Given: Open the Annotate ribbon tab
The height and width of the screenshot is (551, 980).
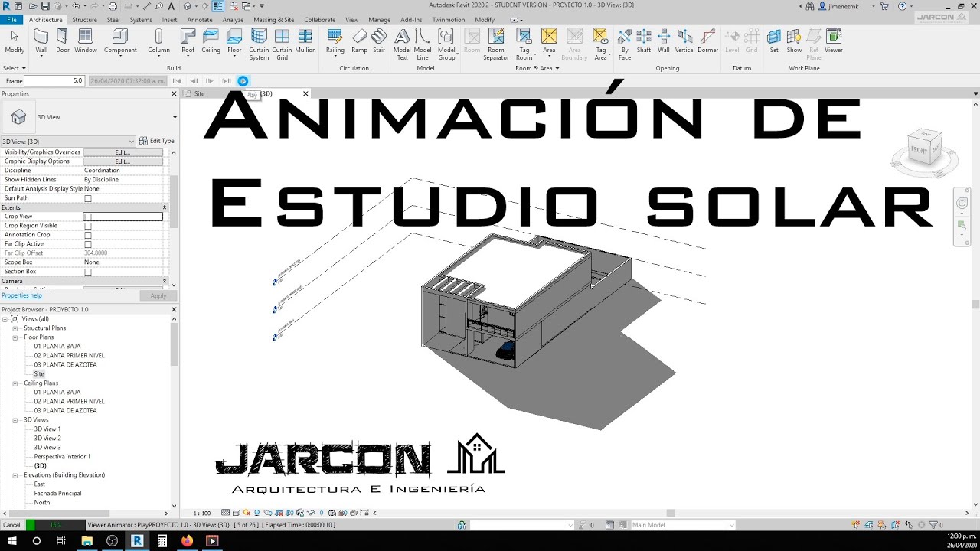Looking at the screenshot, I should (x=200, y=20).
